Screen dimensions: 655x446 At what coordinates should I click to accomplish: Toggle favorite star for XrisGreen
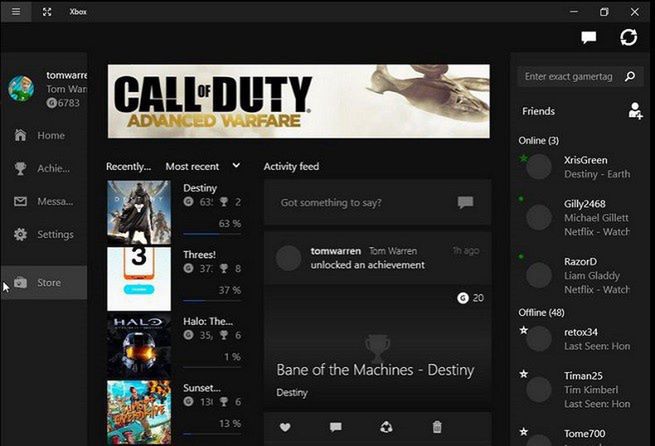tap(523, 158)
